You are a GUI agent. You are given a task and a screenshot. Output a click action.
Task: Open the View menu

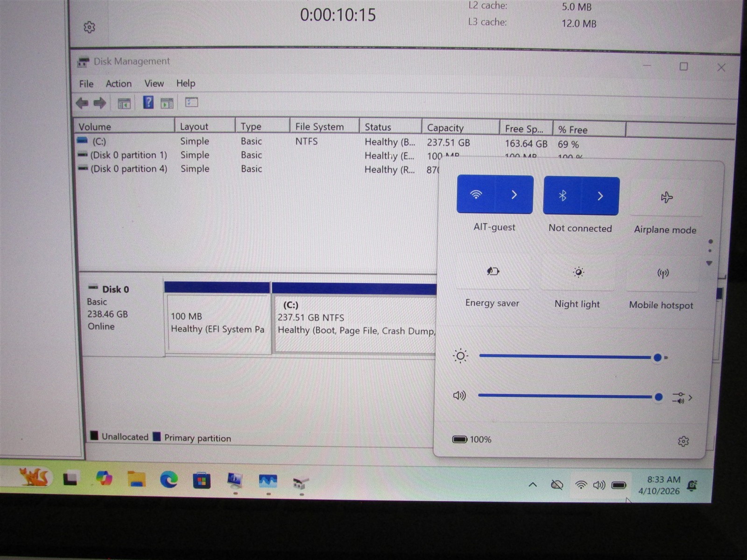[154, 84]
